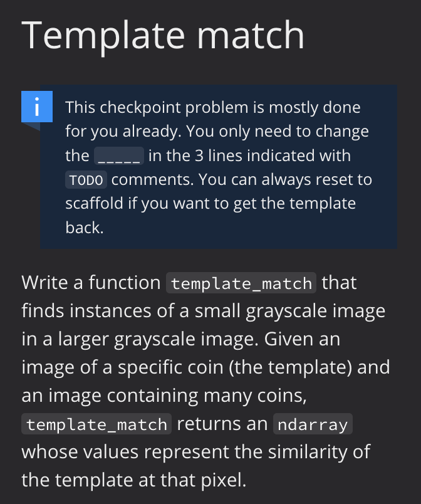The width and height of the screenshot is (421, 504).
Task: Click template_match code before "returns an"
Action: click(x=96, y=424)
